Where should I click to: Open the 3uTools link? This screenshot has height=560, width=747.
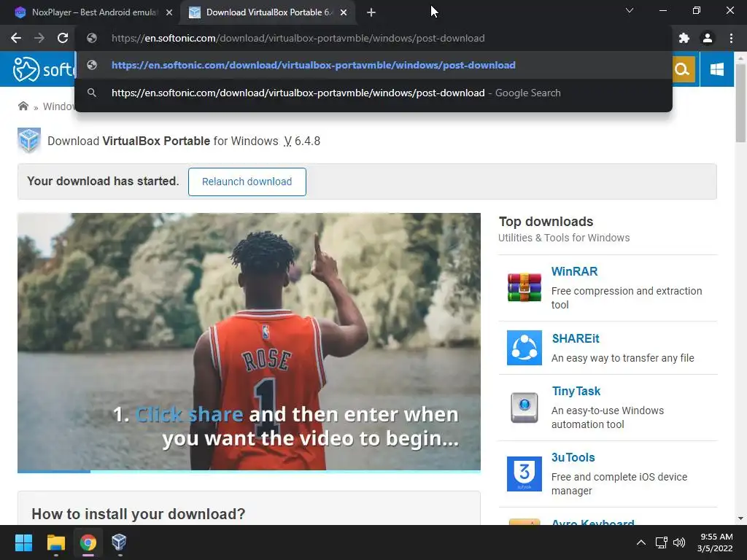click(x=573, y=457)
